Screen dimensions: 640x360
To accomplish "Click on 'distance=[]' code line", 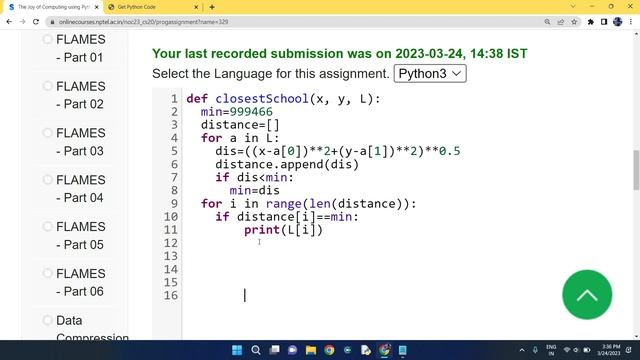I will [240, 125].
